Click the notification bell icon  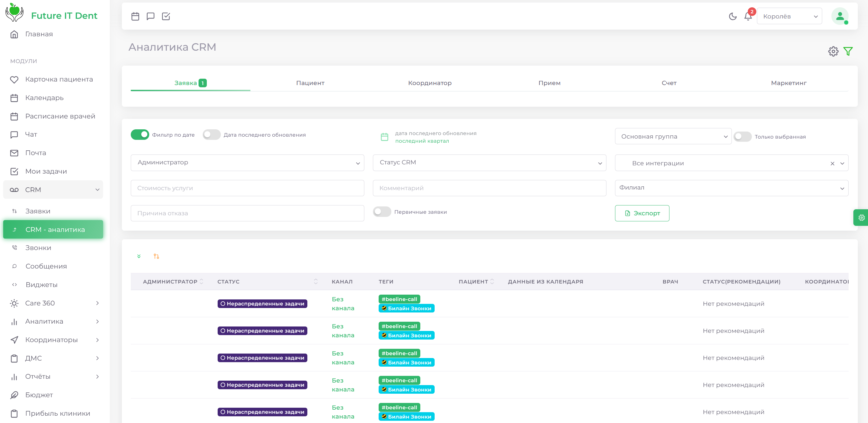tap(747, 16)
